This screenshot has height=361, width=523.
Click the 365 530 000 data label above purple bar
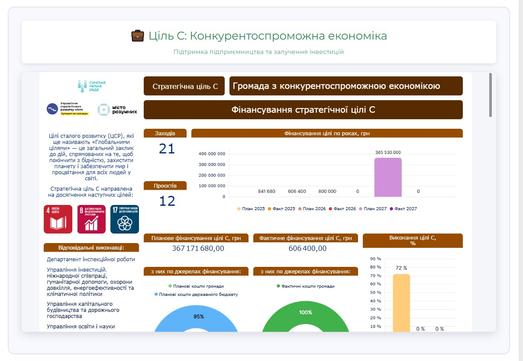[x=388, y=152]
